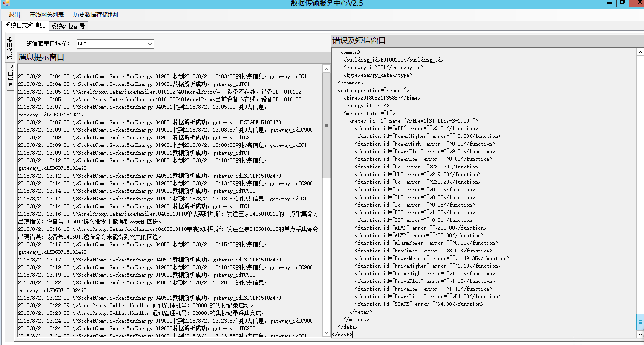Select the 系统日志和消息 tab
Image resolution: width=644 pixels, height=345 pixels.
(25, 25)
